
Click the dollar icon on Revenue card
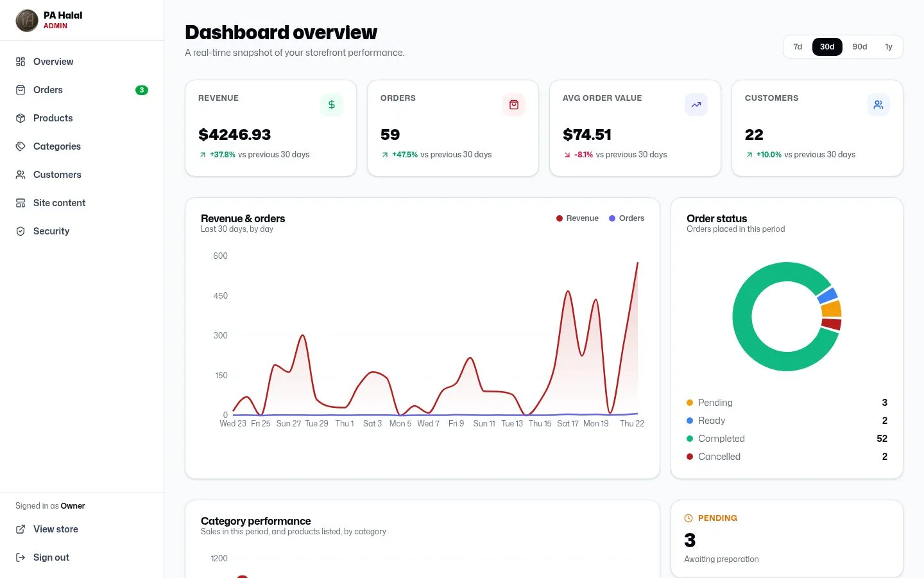(332, 105)
